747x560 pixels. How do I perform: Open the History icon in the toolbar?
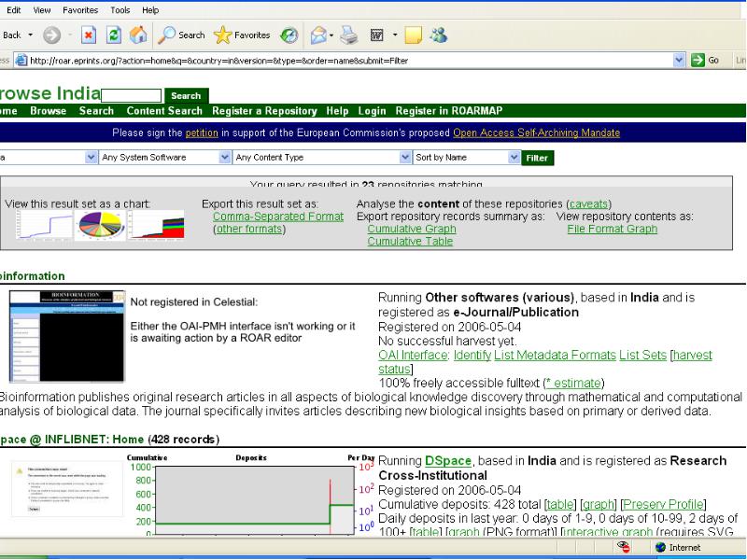coord(289,35)
